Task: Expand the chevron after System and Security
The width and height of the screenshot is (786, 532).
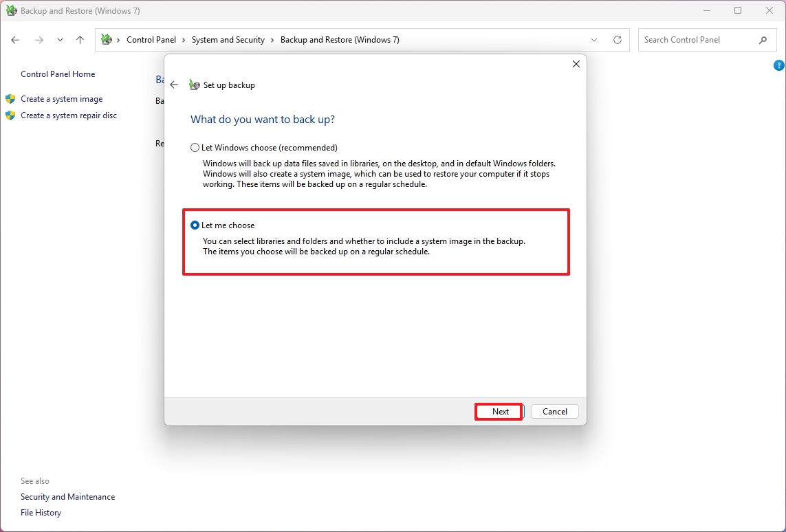Action: [273, 40]
